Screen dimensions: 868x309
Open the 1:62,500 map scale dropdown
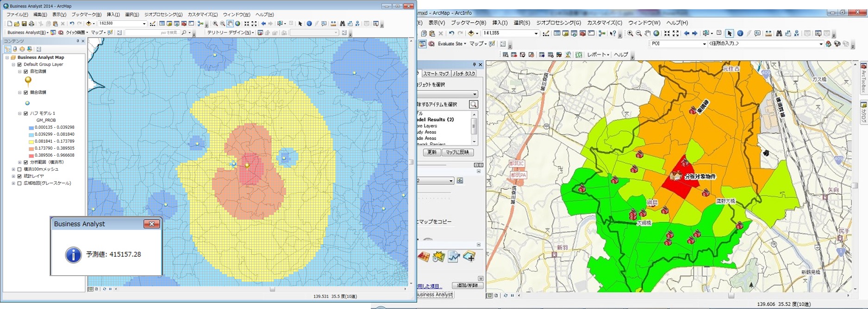coord(144,24)
